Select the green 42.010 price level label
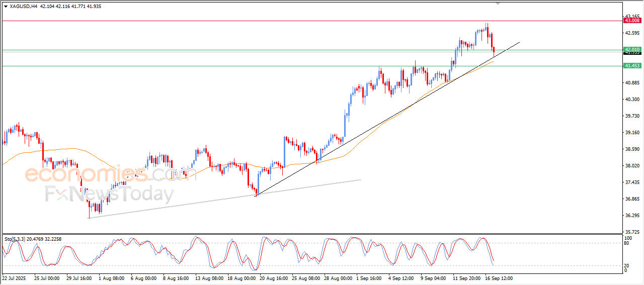Viewport: 644px width, 285px height. coord(632,49)
